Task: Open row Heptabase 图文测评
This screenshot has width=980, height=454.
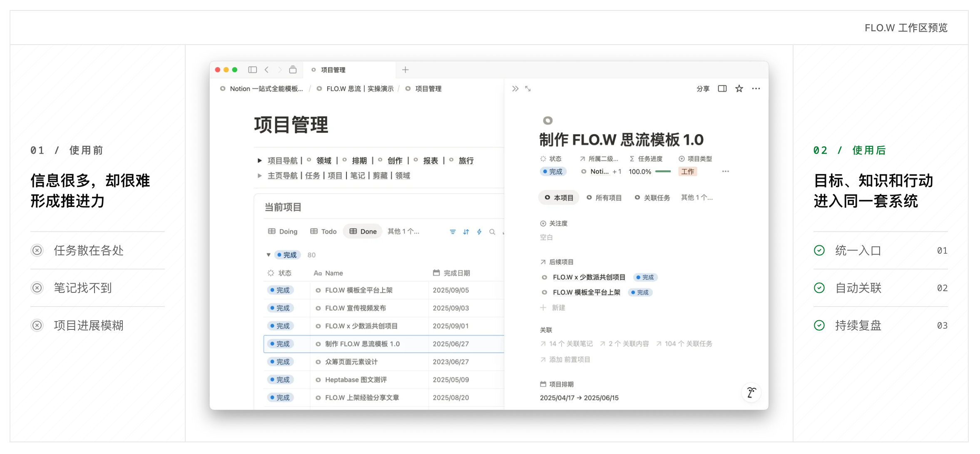Action: point(356,379)
